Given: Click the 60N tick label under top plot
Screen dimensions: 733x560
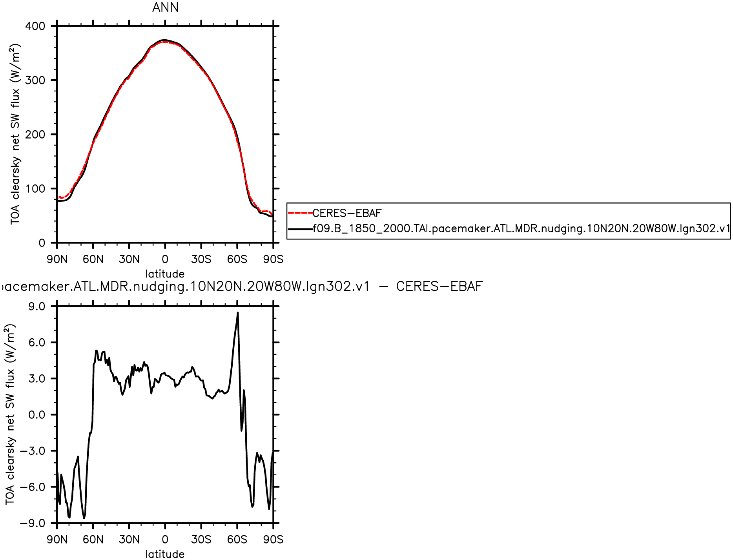Looking at the screenshot, I should 93,259.
